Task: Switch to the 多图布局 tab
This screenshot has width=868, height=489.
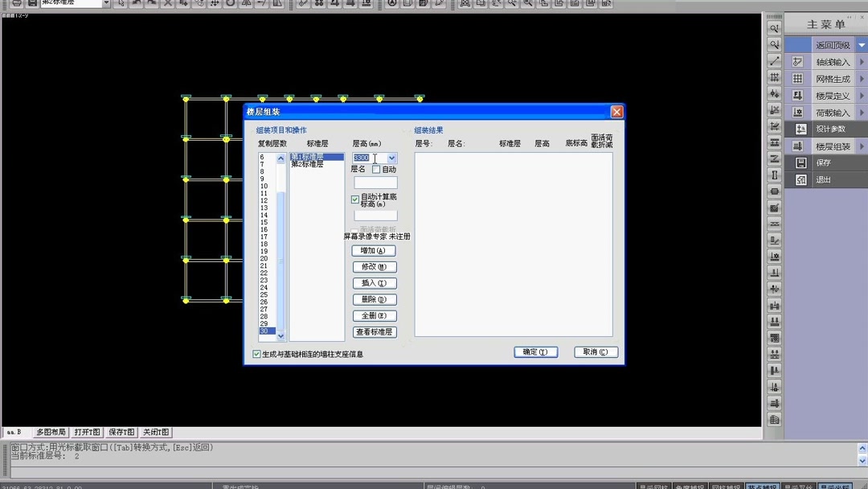Action: click(x=50, y=431)
